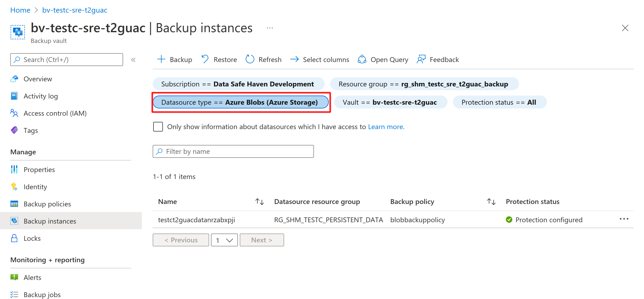Open the Subscription filter pill

pyautogui.click(x=239, y=84)
